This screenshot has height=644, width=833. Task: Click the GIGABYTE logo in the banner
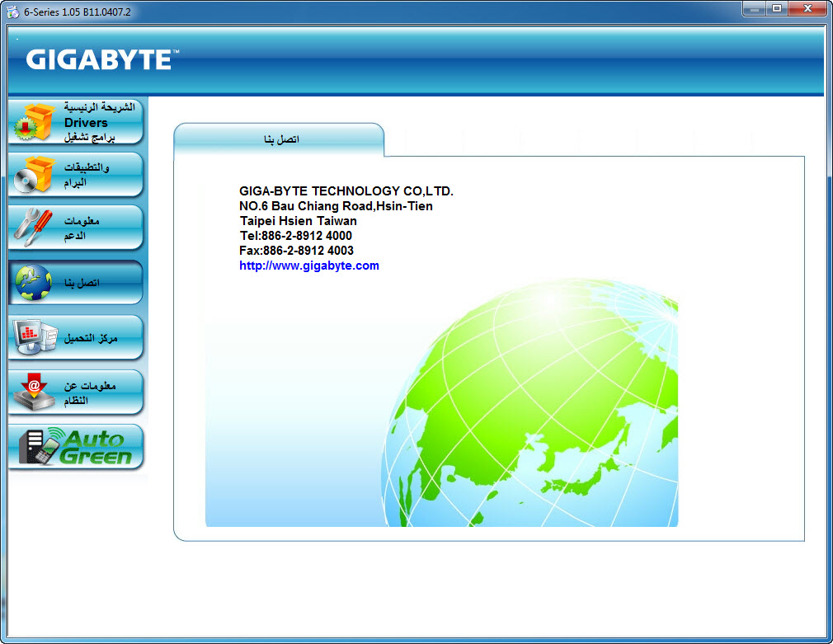pos(102,59)
